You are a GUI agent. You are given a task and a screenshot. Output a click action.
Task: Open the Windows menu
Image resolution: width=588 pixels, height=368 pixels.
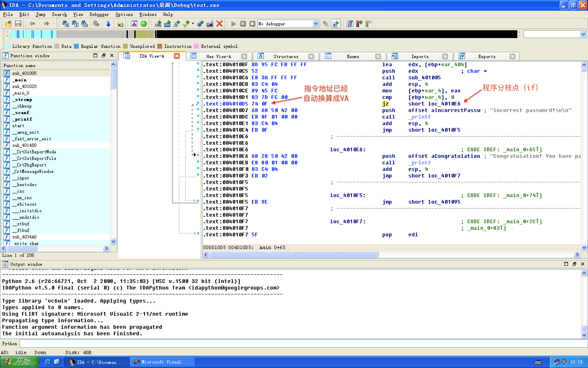coord(148,14)
